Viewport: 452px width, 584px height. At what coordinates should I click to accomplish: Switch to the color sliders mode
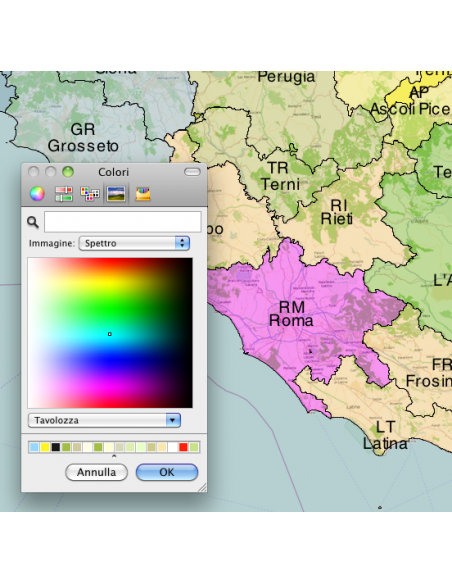[x=64, y=194]
